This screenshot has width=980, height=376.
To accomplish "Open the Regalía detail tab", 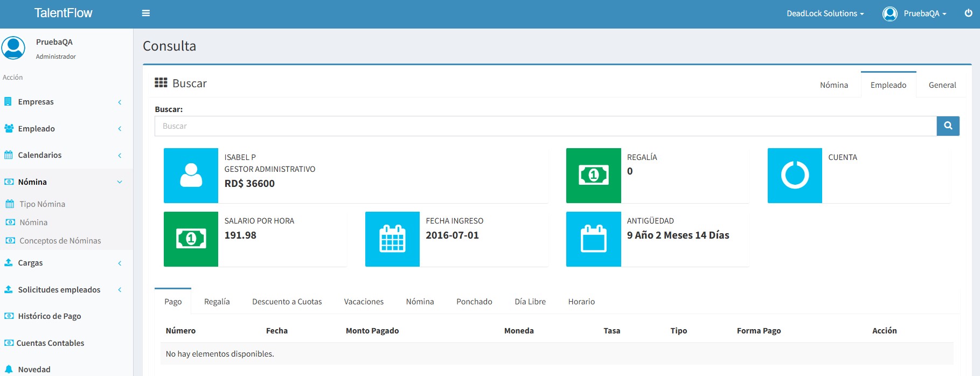I will click(217, 301).
